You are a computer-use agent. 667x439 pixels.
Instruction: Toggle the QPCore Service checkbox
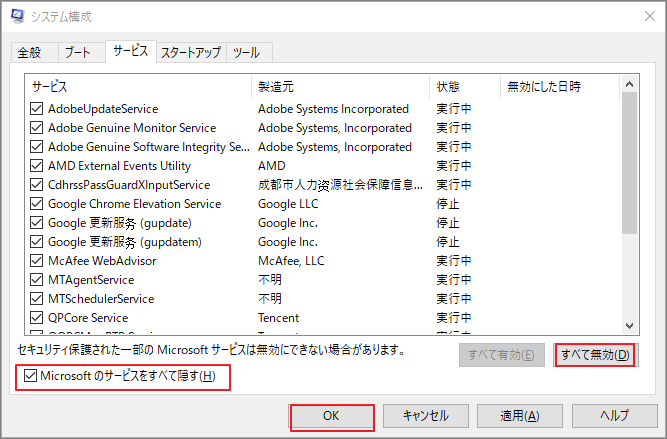point(37,317)
